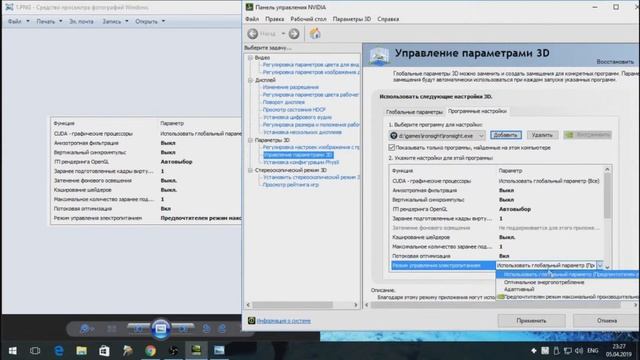The image size is (640, 360).
Task: Go forward with the green arrow button
Action: pyautogui.click(x=294, y=33)
